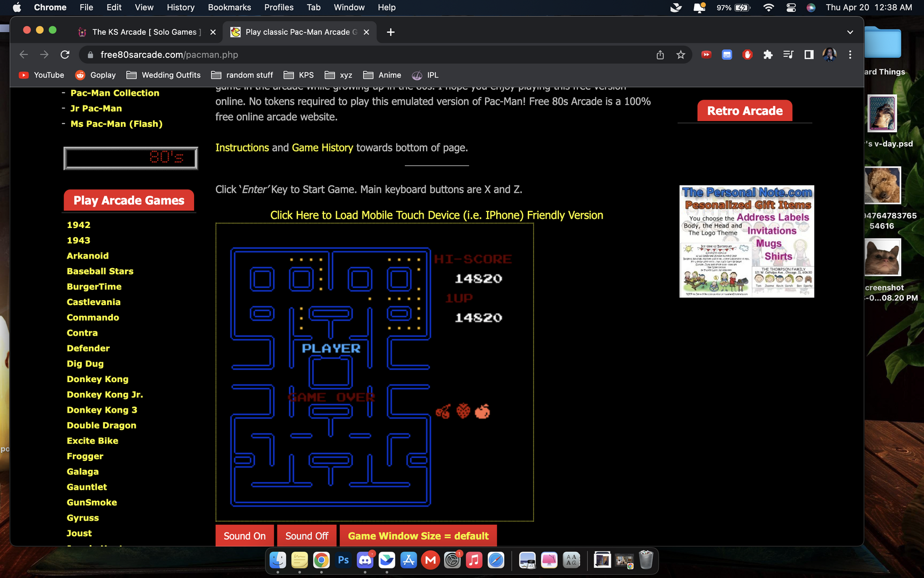The height and width of the screenshot is (578, 924).
Task: Open the Chrome three-dot menu
Action: 850,55
